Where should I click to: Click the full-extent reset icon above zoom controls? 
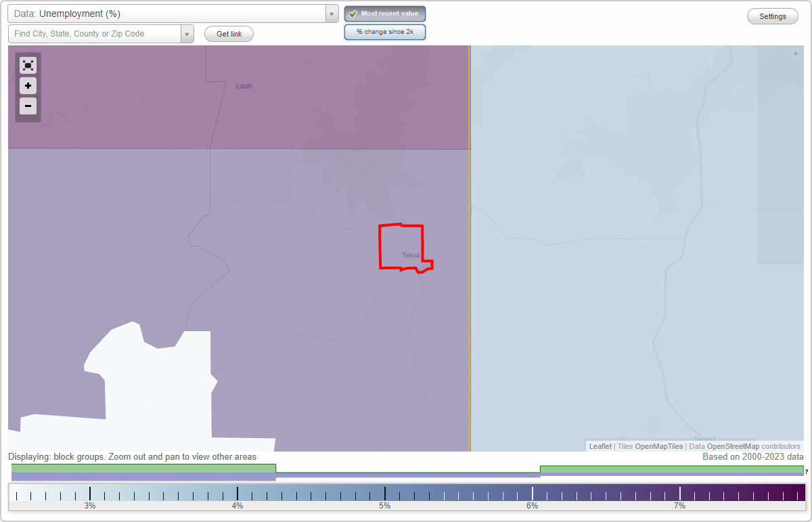(28, 65)
